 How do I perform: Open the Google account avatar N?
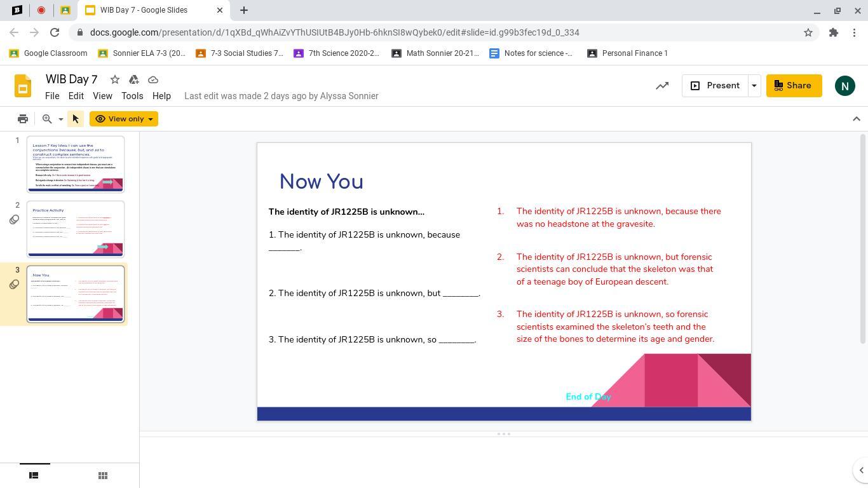coord(844,86)
